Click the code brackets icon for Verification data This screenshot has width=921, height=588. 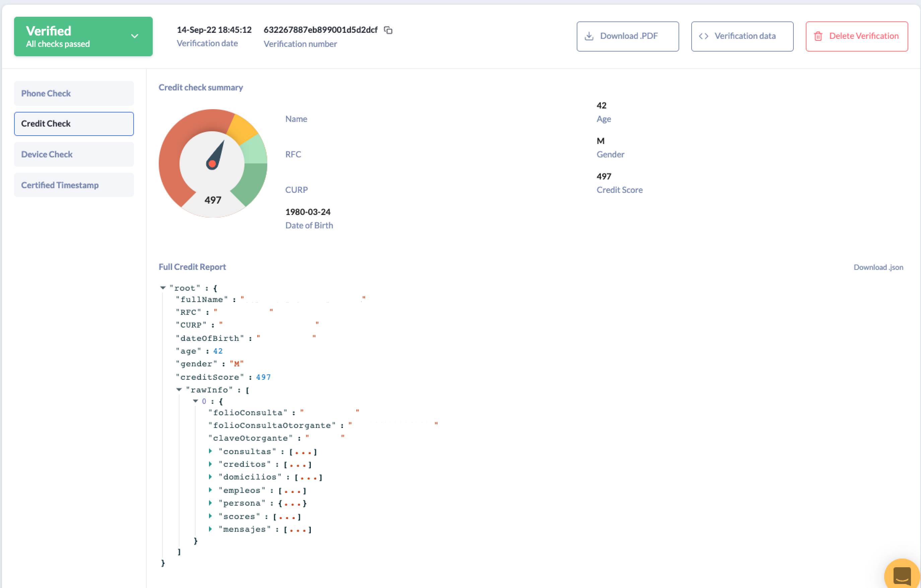pyautogui.click(x=703, y=36)
